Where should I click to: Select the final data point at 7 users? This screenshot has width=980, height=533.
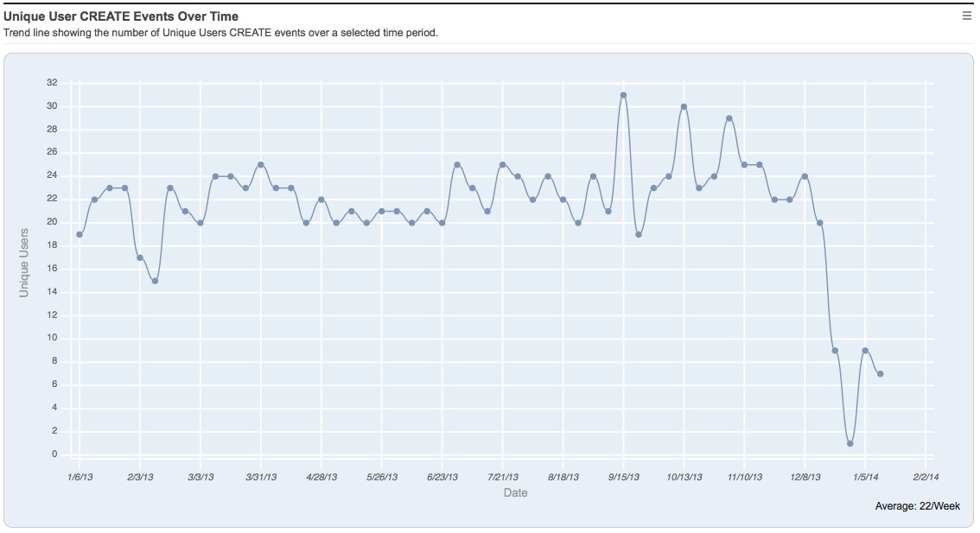coord(880,374)
